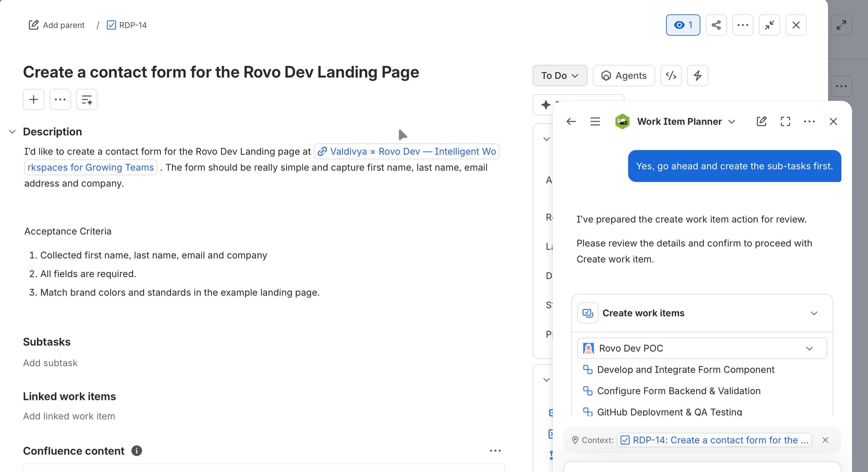The width and height of the screenshot is (868, 472).
Task: Click the fullscreen chat panel icon
Action: tap(786, 121)
